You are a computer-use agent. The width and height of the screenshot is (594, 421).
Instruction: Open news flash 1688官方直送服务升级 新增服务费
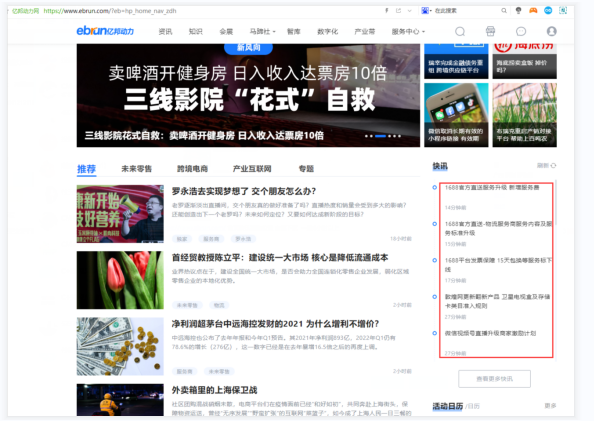492,188
